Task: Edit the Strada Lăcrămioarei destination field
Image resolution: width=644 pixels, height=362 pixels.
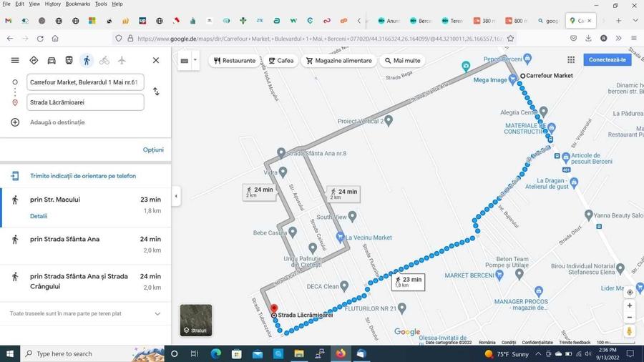Action: tap(85, 102)
